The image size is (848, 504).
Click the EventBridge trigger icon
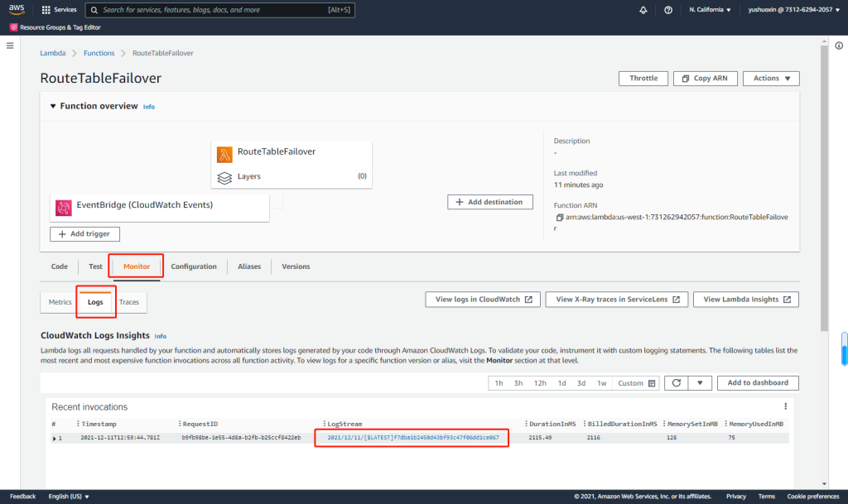point(63,208)
